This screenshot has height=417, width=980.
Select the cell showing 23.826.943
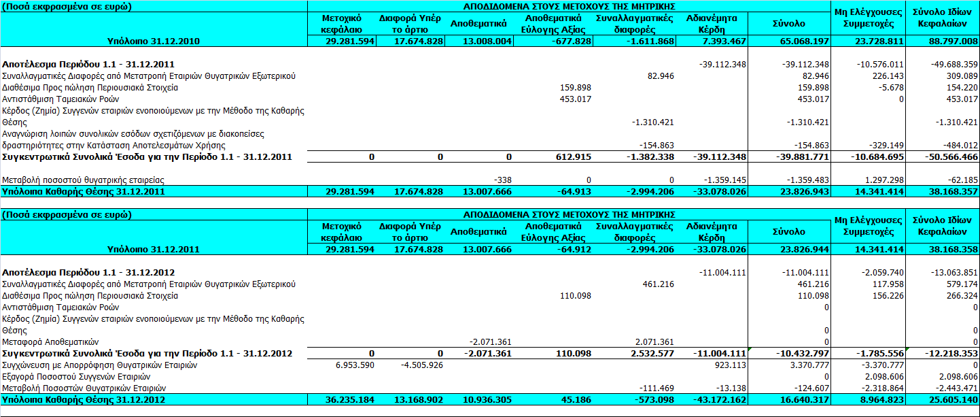click(805, 191)
